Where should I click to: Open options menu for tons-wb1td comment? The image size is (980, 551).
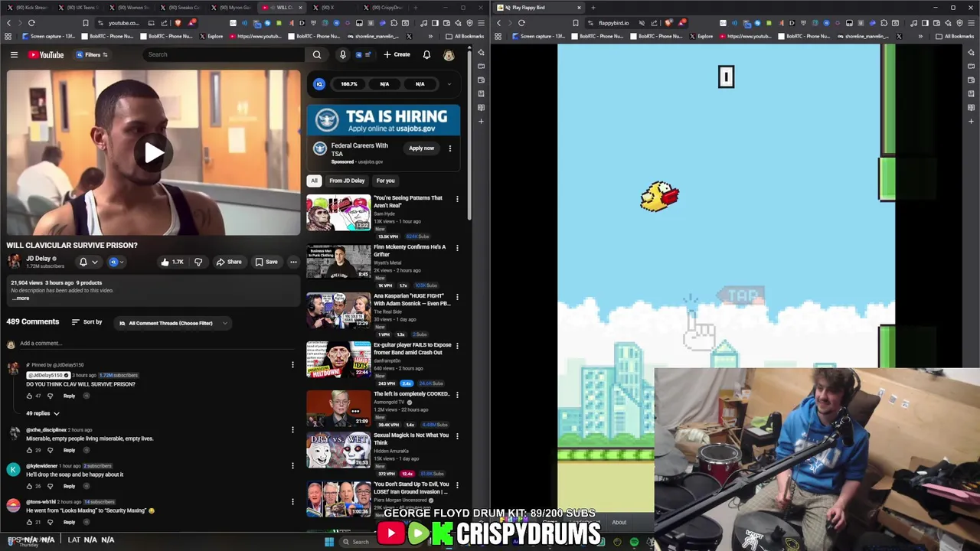coord(292,501)
